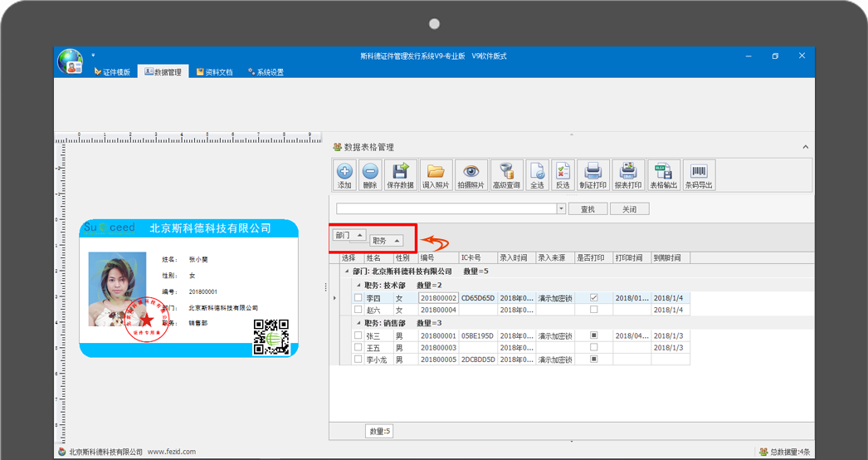
Task: Click the row indicator arrow beside 李四
Action: pyautogui.click(x=334, y=298)
